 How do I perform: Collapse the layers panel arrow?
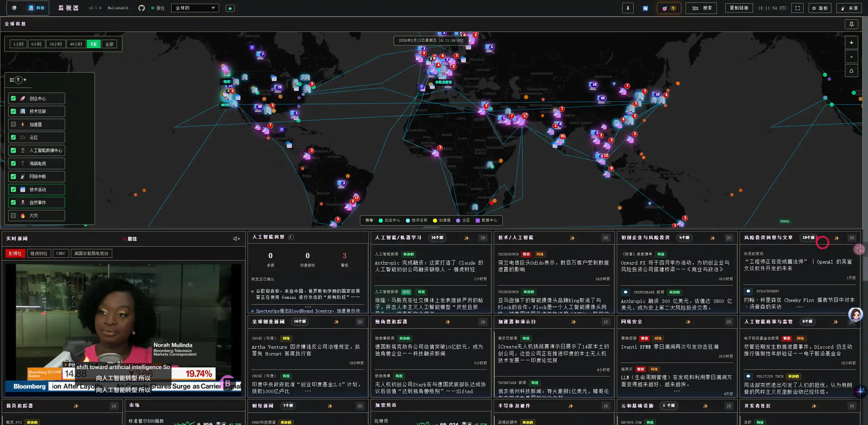tap(25, 80)
